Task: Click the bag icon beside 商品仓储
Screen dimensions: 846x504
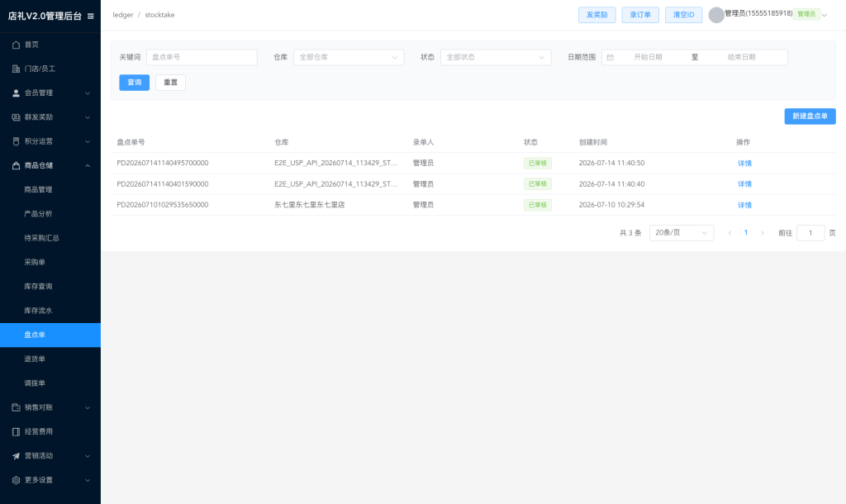Action: point(17,166)
